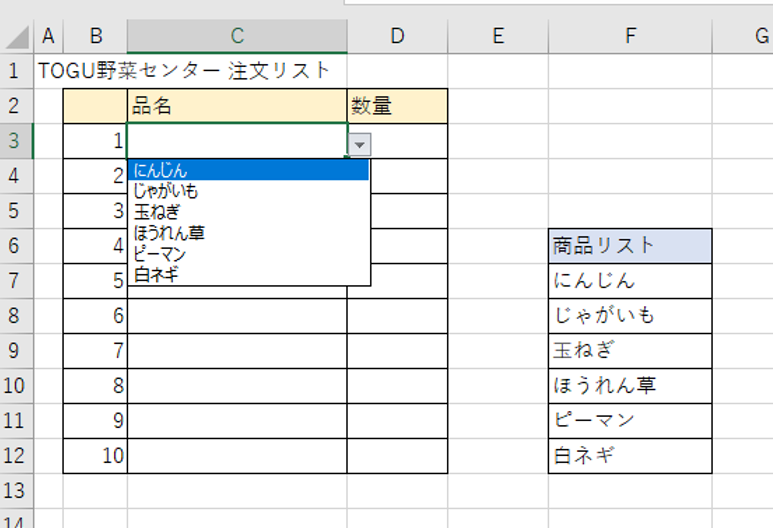The width and height of the screenshot is (773, 528).
Task: Select にんじん from the dropdown list
Action: tap(248, 170)
